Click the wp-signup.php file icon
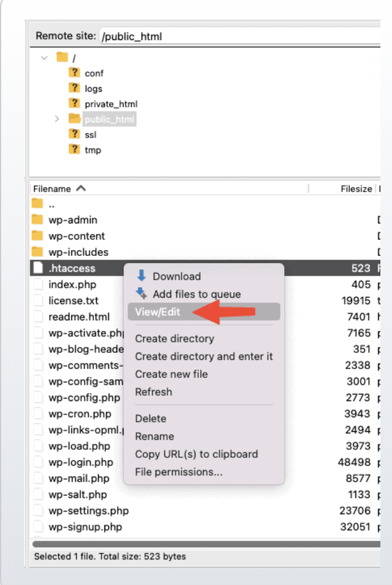This screenshot has height=585, width=392. pos(38,526)
